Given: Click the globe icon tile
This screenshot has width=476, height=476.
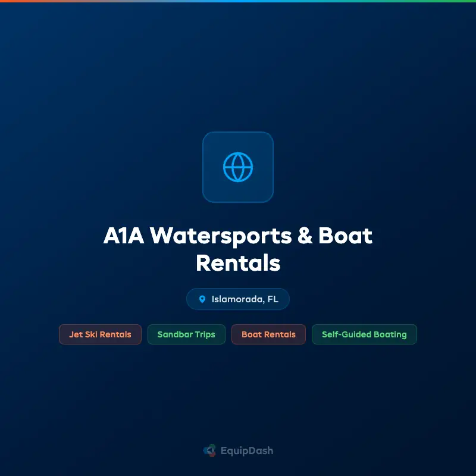Looking at the screenshot, I should (238, 167).
